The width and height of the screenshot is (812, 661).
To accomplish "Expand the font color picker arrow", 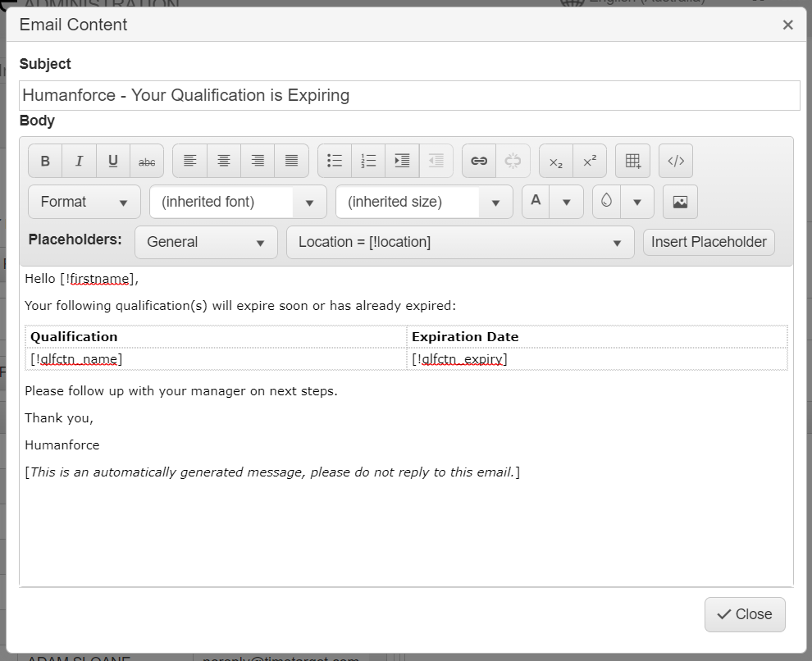I will click(567, 202).
